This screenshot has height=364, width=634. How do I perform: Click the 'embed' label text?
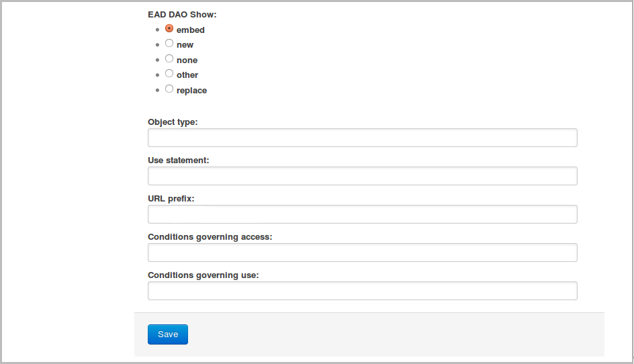[x=191, y=30]
